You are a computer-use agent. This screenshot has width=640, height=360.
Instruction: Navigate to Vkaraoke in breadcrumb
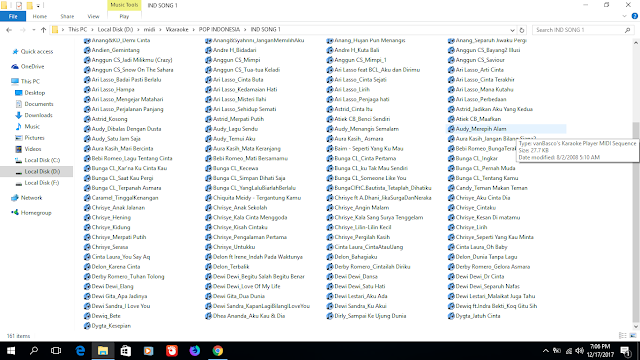click(177, 30)
